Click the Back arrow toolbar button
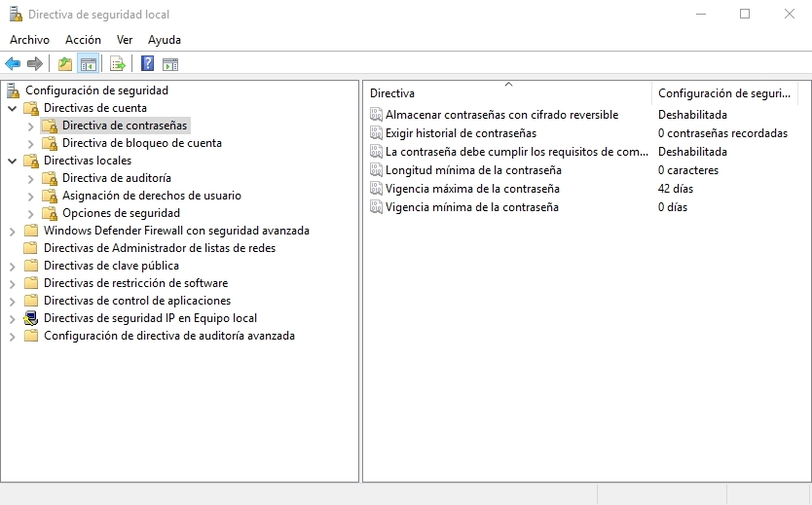Image resolution: width=812 pixels, height=505 pixels. click(13, 64)
